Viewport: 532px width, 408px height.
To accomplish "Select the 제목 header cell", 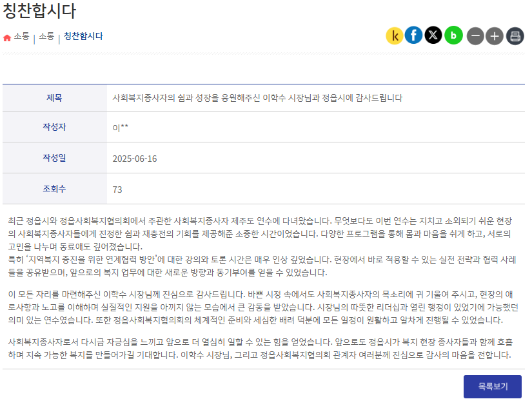I will [55, 98].
